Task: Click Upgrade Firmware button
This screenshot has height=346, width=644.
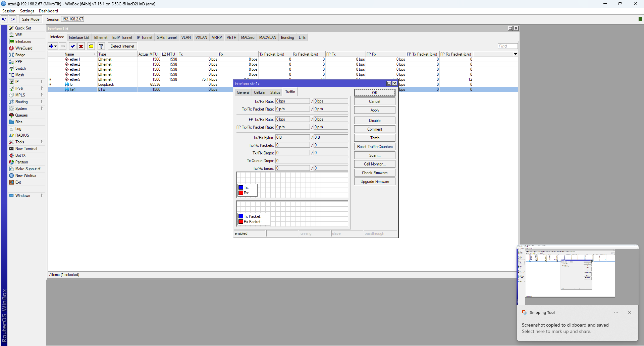Action: pyautogui.click(x=375, y=182)
